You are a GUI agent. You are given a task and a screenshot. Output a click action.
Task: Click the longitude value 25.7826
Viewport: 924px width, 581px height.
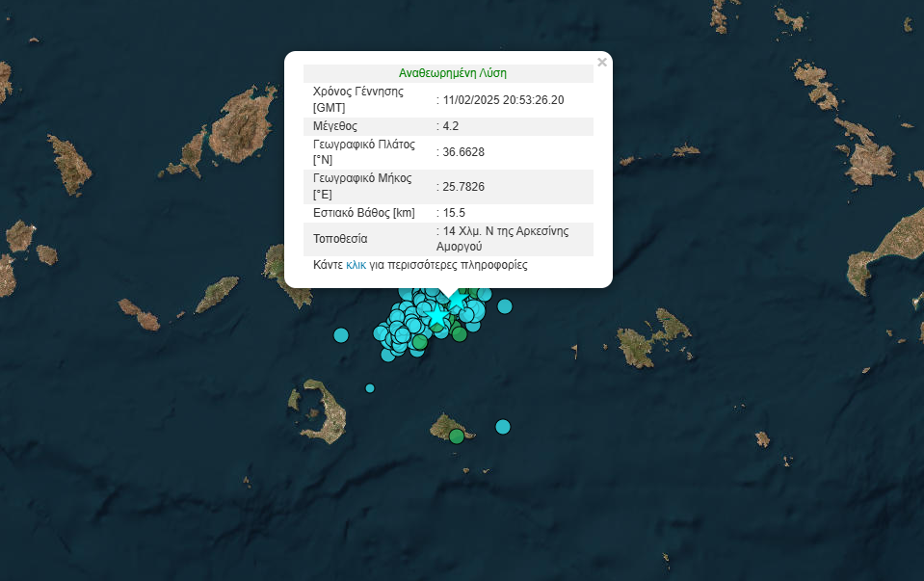463,186
